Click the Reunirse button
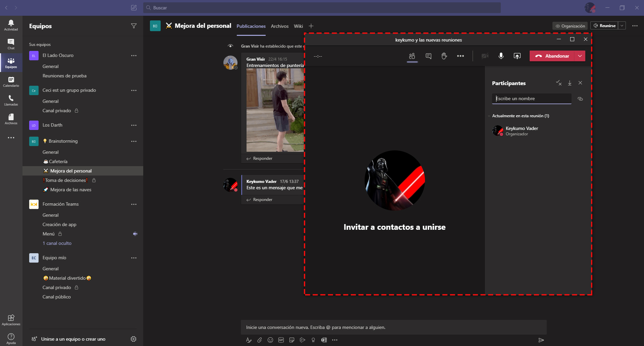The width and height of the screenshot is (644, 346). point(604,26)
